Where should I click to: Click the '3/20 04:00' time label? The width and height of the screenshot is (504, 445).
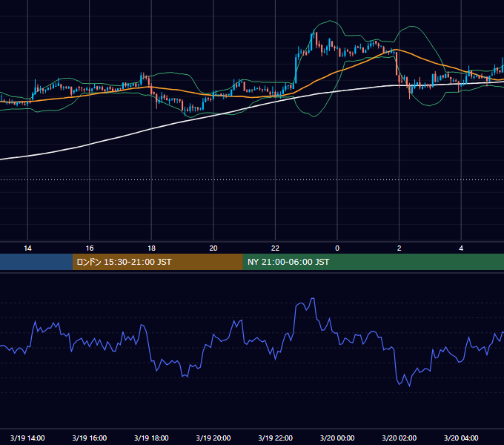[461, 438]
